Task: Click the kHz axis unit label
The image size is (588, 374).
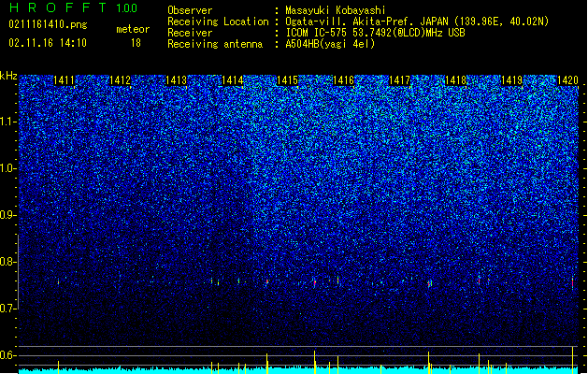Action: pos(8,76)
